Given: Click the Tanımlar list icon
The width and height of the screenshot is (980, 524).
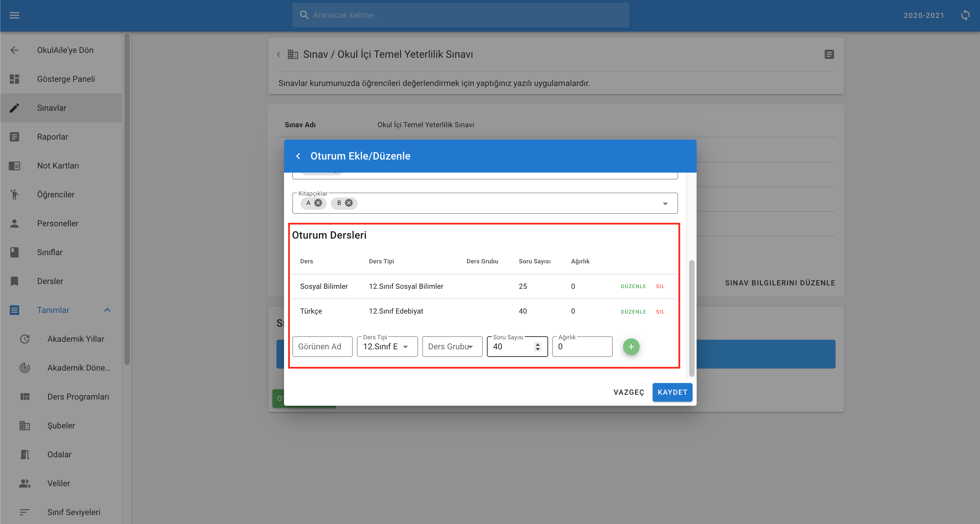Looking at the screenshot, I should tap(14, 310).
